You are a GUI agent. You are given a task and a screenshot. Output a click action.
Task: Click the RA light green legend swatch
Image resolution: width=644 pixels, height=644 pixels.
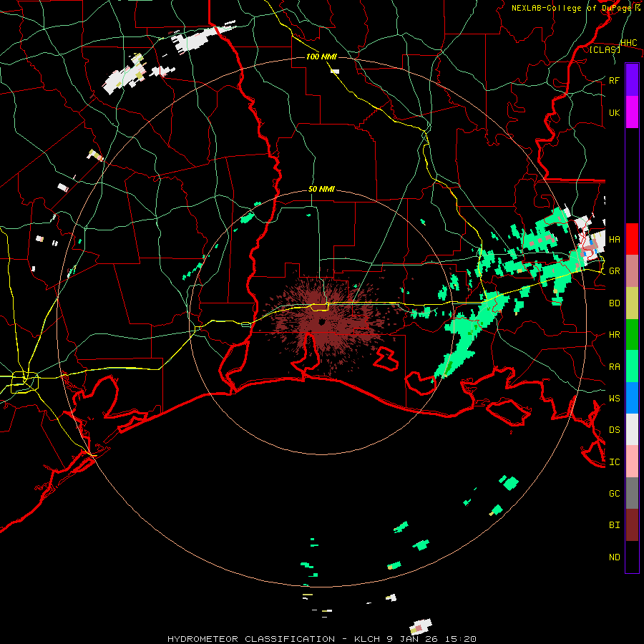click(x=632, y=366)
